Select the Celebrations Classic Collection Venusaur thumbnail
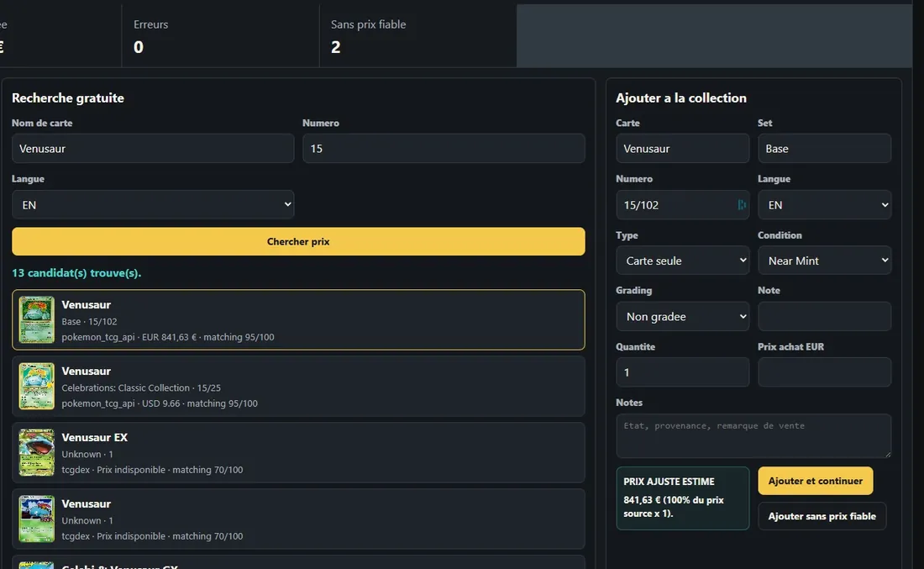Viewport: 924px width, 569px height. (x=36, y=387)
